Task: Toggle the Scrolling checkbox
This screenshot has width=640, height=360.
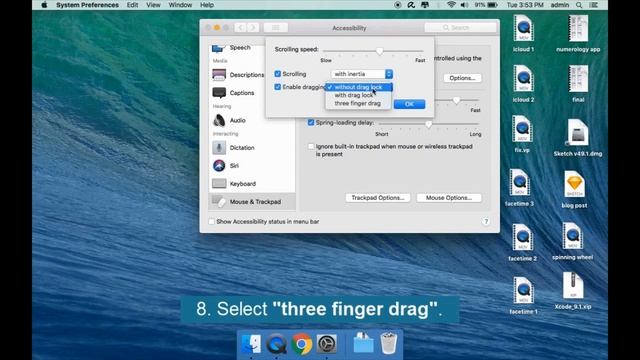Action: pyautogui.click(x=278, y=74)
